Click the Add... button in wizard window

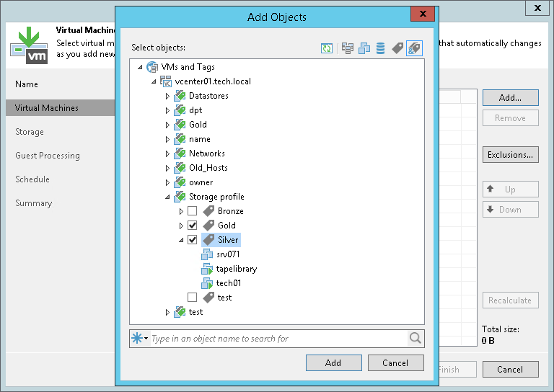pyautogui.click(x=511, y=98)
